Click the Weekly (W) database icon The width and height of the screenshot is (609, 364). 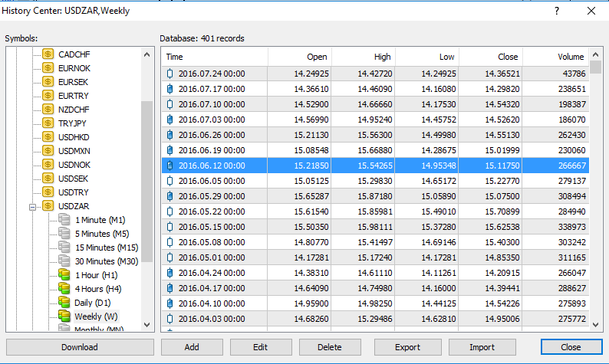(x=64, y=316)
